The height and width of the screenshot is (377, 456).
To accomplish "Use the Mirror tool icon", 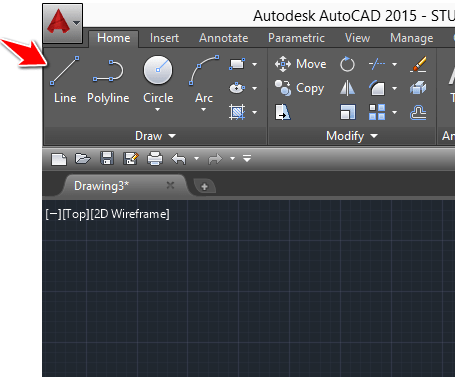I will pos(347,88).
